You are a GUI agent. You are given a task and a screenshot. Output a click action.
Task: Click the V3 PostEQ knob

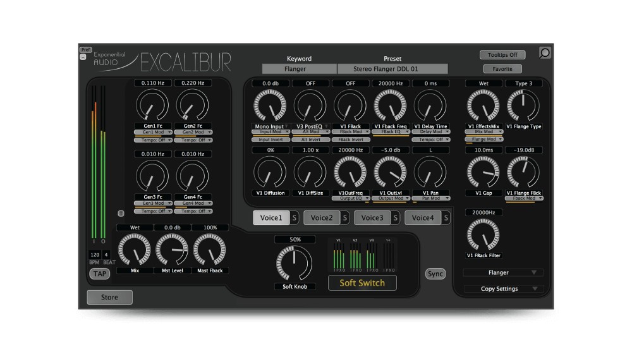coord(310,105)
